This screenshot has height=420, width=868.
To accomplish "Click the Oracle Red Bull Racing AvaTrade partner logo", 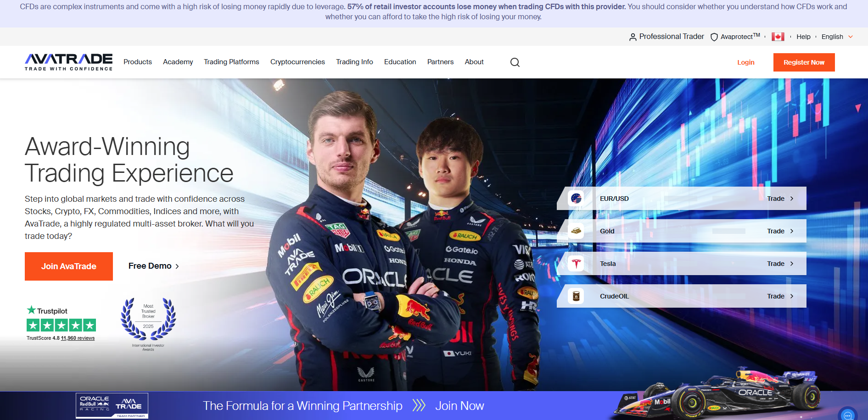I will tap(112, 405).
